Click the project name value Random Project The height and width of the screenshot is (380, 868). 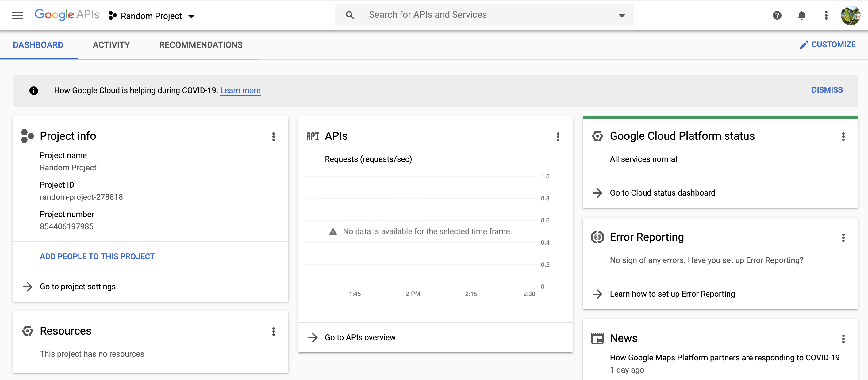tap(68, 168)
